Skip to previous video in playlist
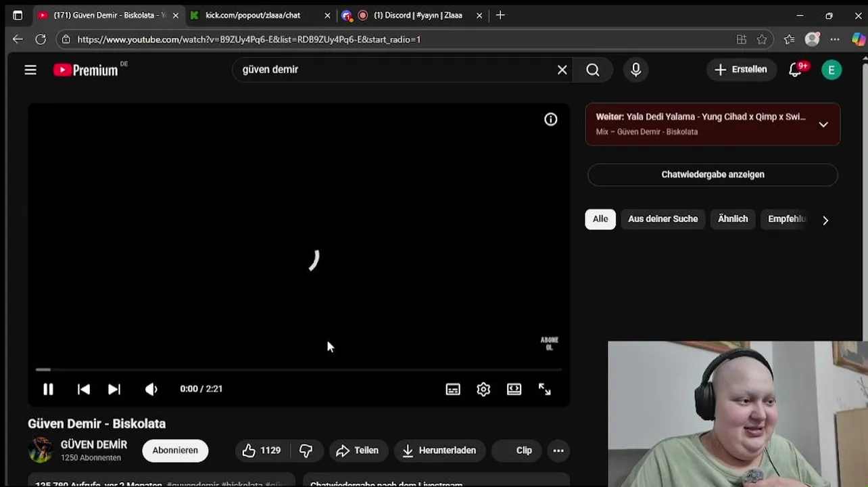The width and height of the screenshot is (868, 487). pos(84,389)
